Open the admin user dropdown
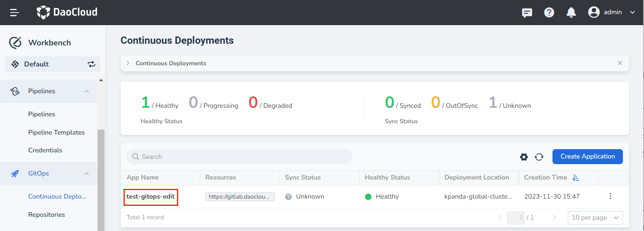 point(612,12)
